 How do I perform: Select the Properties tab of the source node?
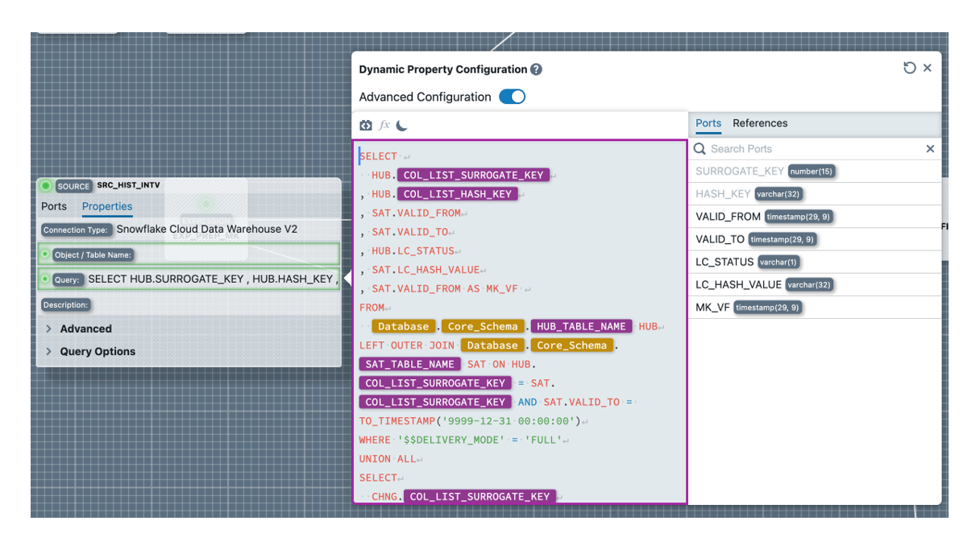click(x=107, y=206)
